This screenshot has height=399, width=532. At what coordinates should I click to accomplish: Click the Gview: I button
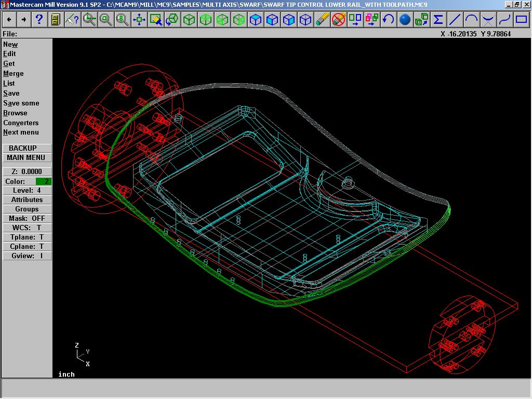coord(27,256)
